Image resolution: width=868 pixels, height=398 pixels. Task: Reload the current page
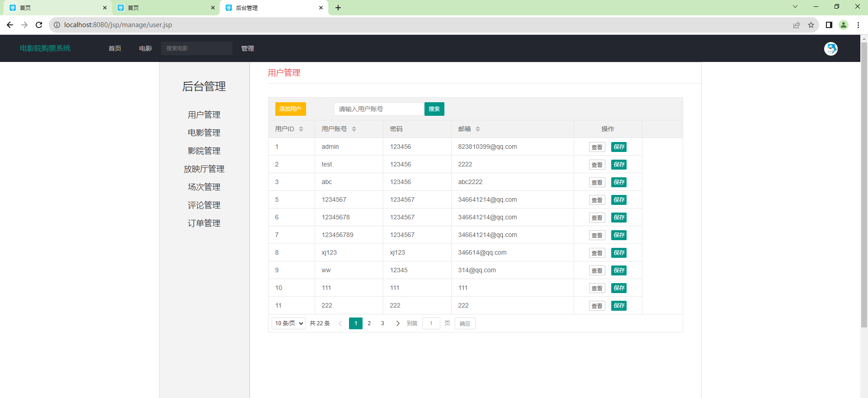[39, 25]
